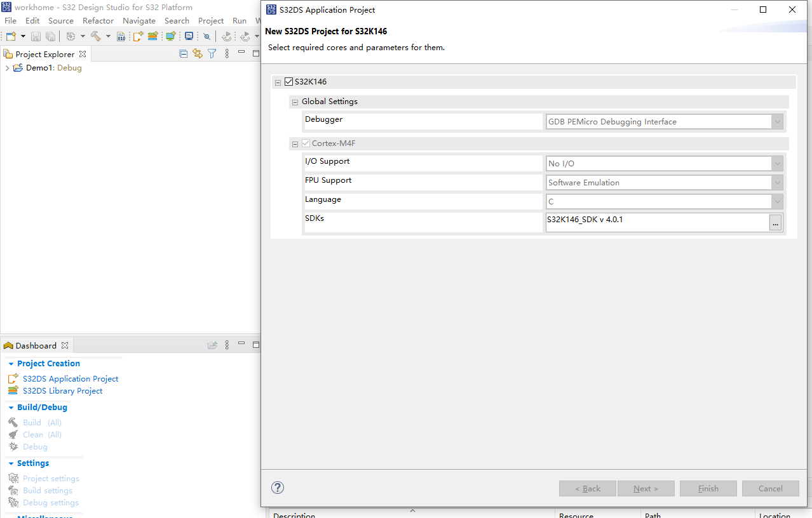Open the build configuration dropdown arrow
Screen dimensions: 812x518
[83, 37]
